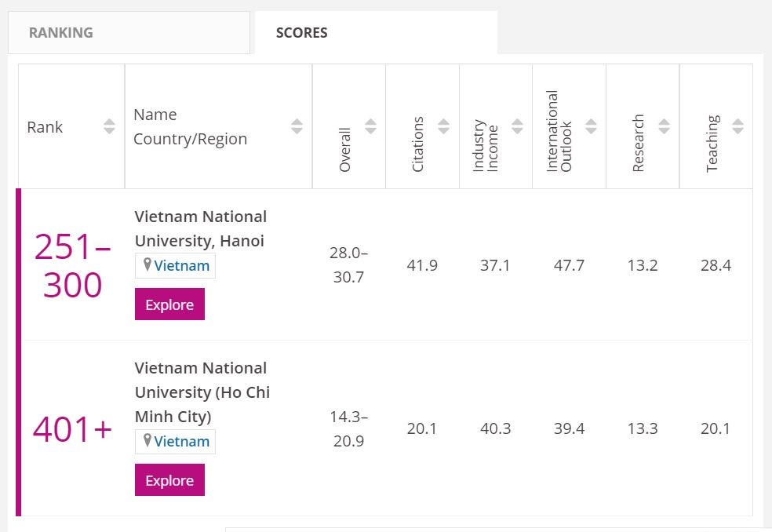Screen dimensions: 772x532
Task: Sort table by Rank column arrows
Action: tap(109, 126)
